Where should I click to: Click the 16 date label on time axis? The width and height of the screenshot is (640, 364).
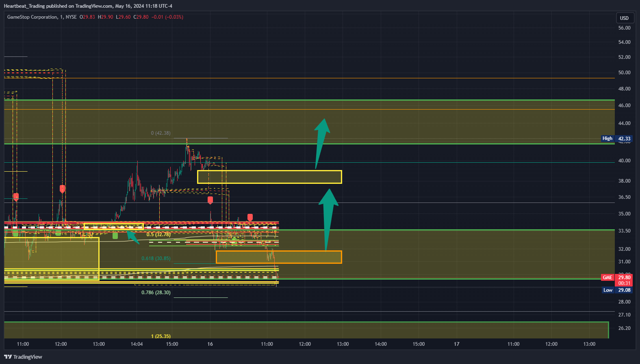210,344
